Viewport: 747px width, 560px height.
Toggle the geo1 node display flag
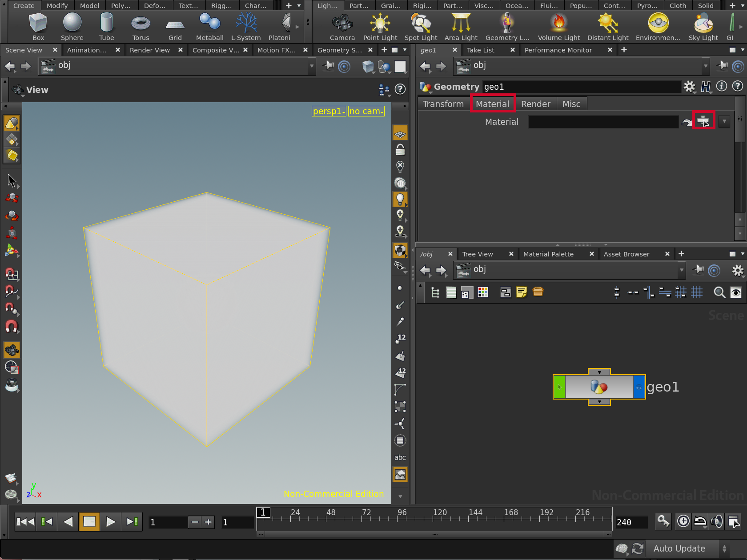point(639,387)
